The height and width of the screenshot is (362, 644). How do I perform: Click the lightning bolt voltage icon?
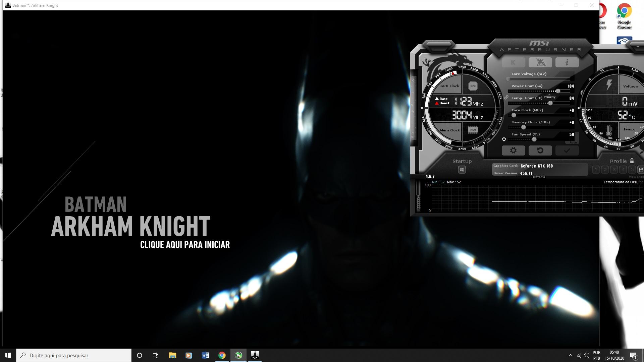pos(609,85)
